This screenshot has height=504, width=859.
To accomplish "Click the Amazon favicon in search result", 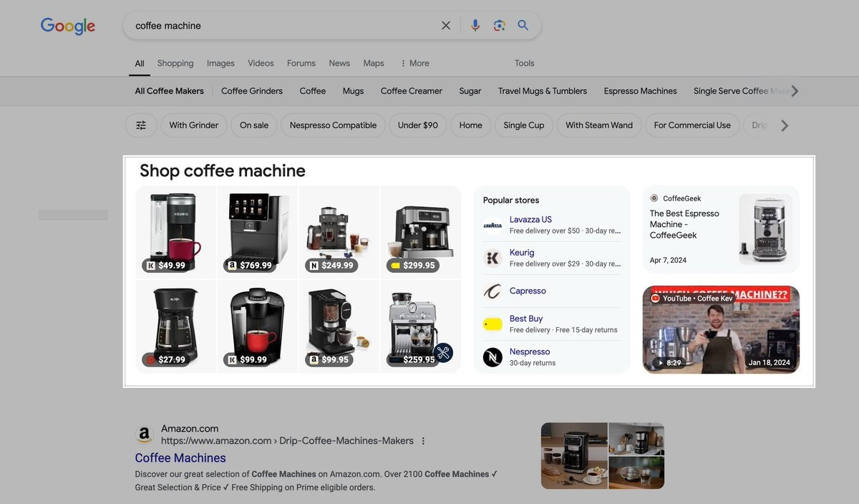I will (x=145, y=435).
